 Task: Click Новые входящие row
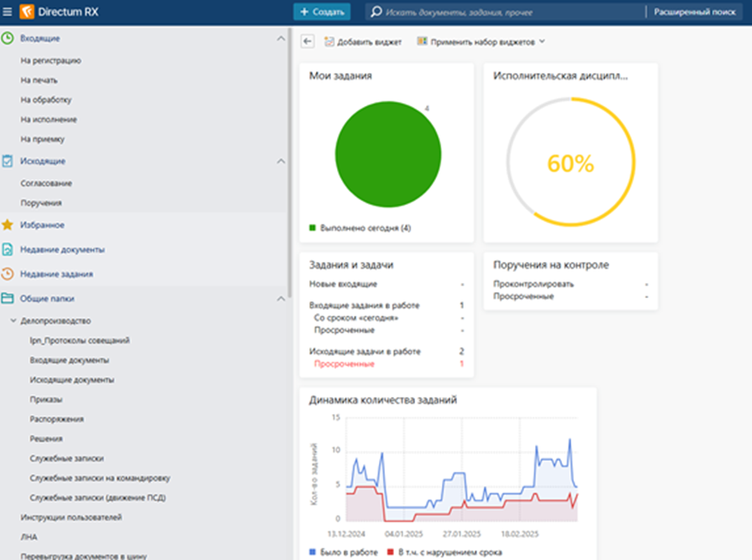(x=387, y=284)
